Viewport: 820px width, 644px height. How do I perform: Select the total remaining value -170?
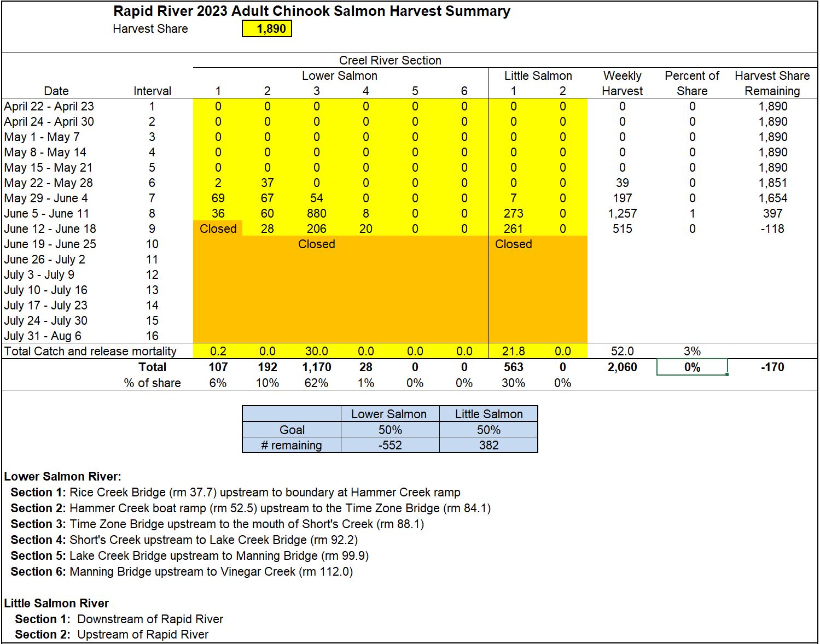point(772,367)
